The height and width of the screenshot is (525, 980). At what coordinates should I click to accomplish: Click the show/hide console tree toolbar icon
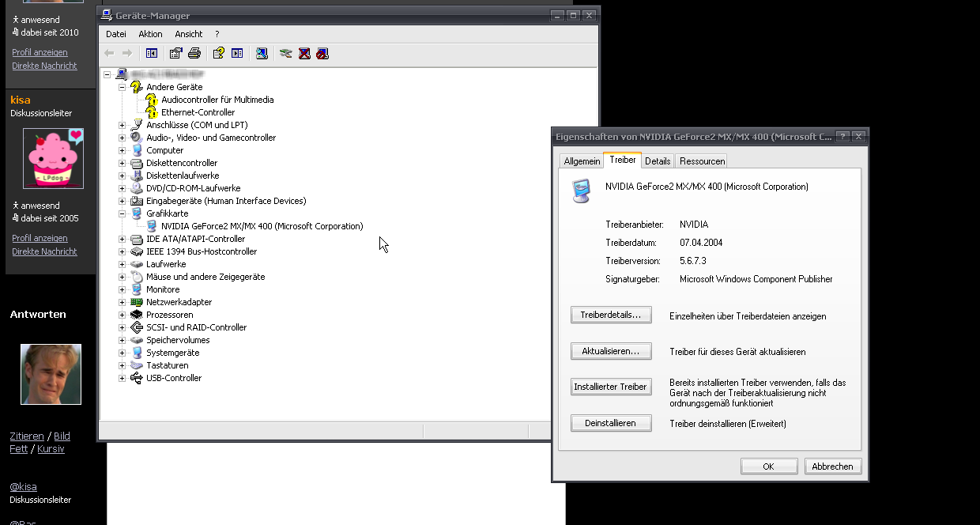152,53
